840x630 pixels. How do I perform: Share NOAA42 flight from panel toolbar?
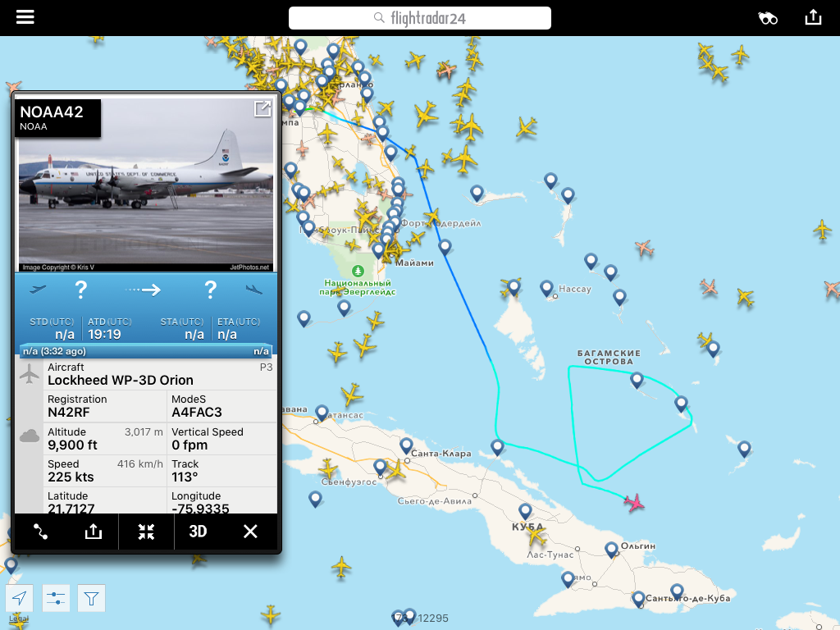pyautogui.click(x=94, y=532)
